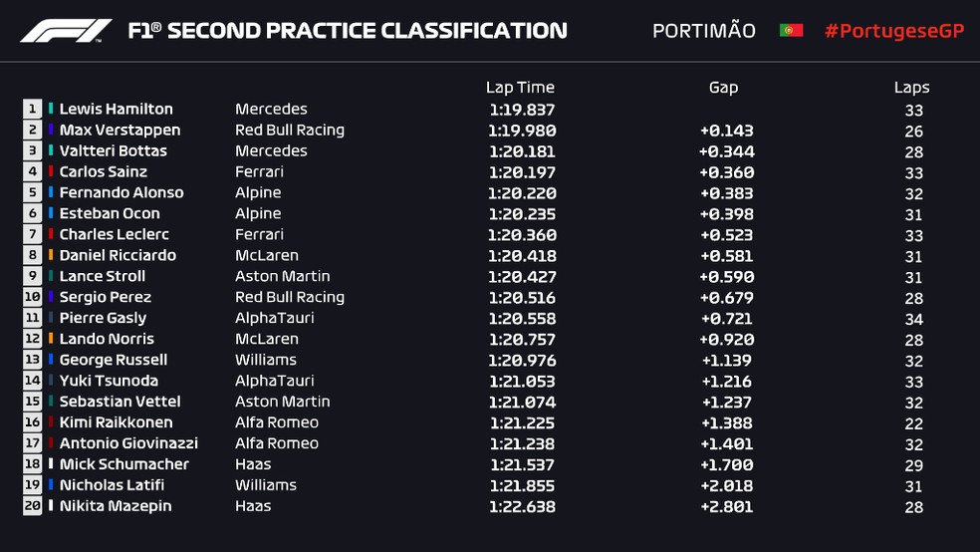Click the F1 logo

tap(66, 31)
